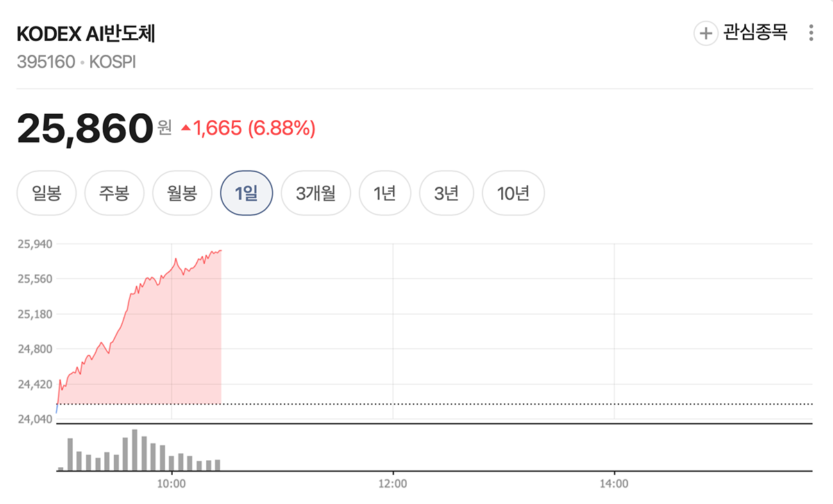Click the 12:00 time axis label
The height and width of the screenshot is (504, 833).
coord(393,482)
